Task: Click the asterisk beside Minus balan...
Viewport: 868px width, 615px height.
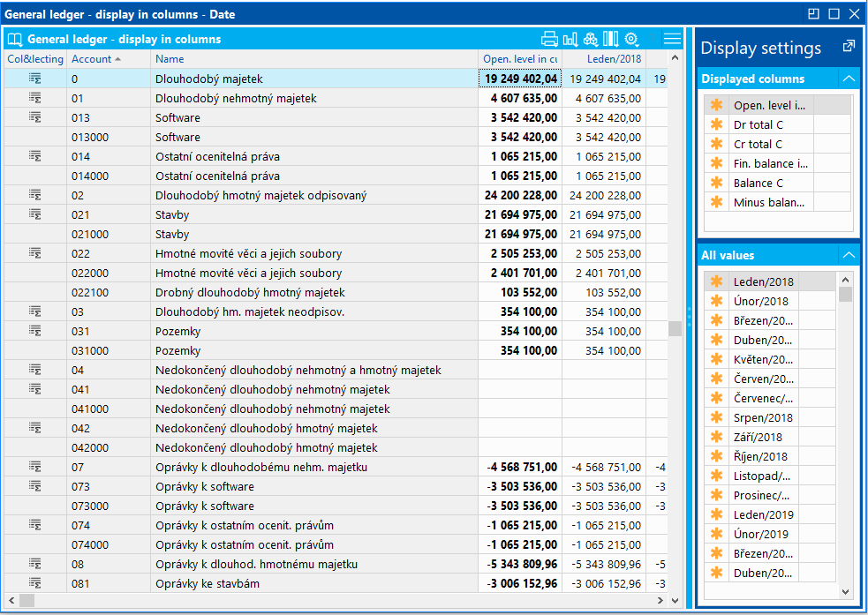Action: 716,202
